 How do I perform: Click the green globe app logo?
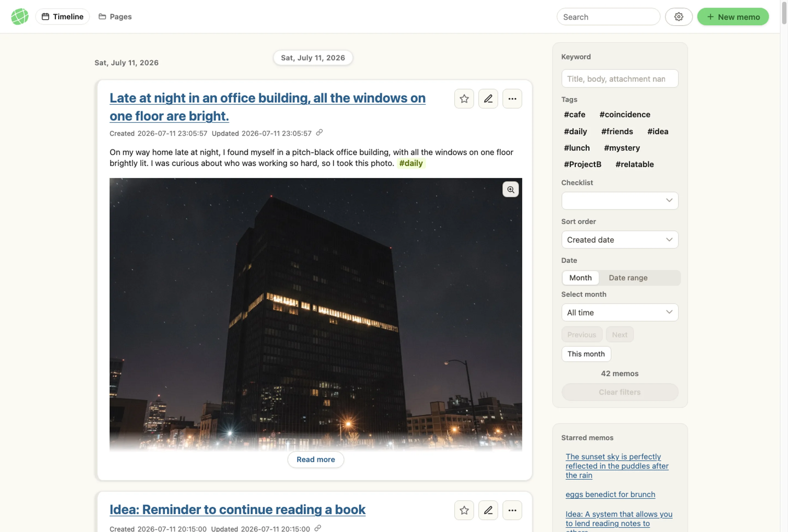click(x=20, y=17)
